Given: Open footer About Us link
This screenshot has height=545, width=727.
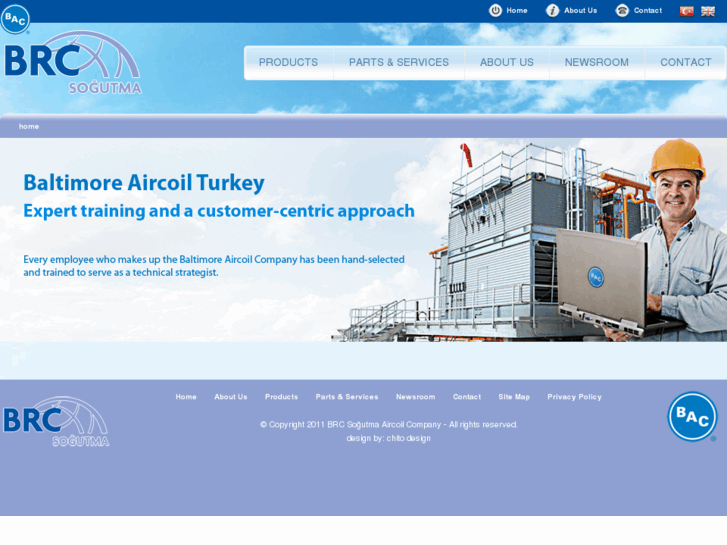Looking at the screenshot, I should point(231,397).
